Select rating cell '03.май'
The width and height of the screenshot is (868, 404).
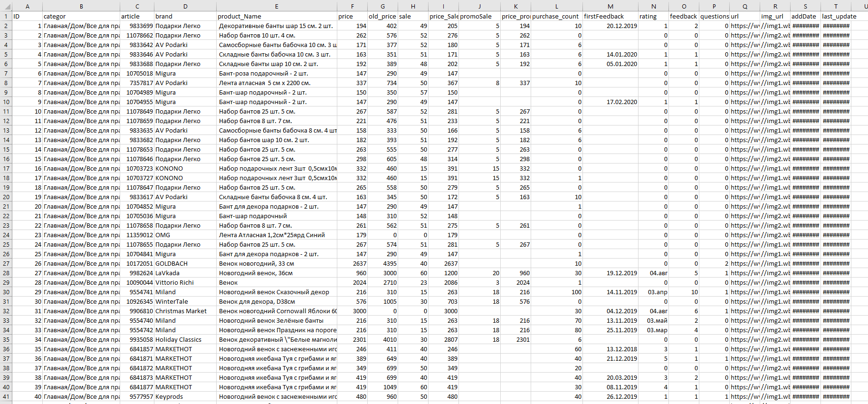pyautogui.click(x=653, y=320)
